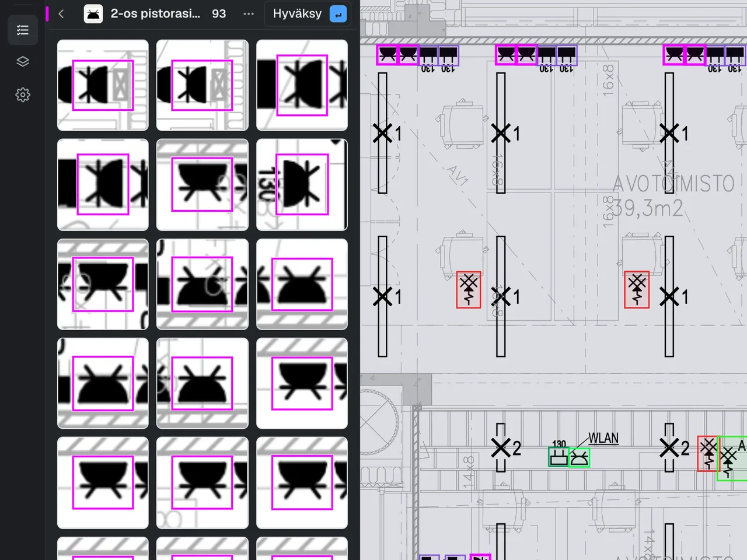Select the first thumbnail in the top row
The height and width of the screenshot is (560, 747).
103,85
